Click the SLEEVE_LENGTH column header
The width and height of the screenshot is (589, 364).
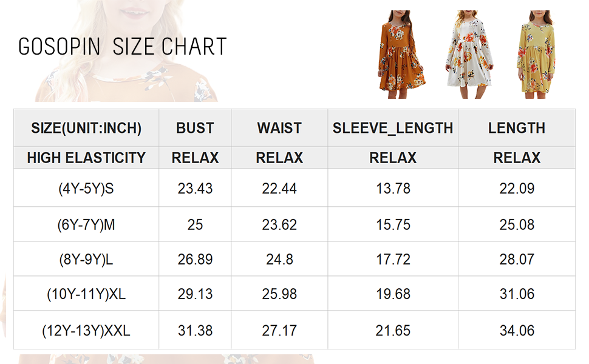(393, 128)
